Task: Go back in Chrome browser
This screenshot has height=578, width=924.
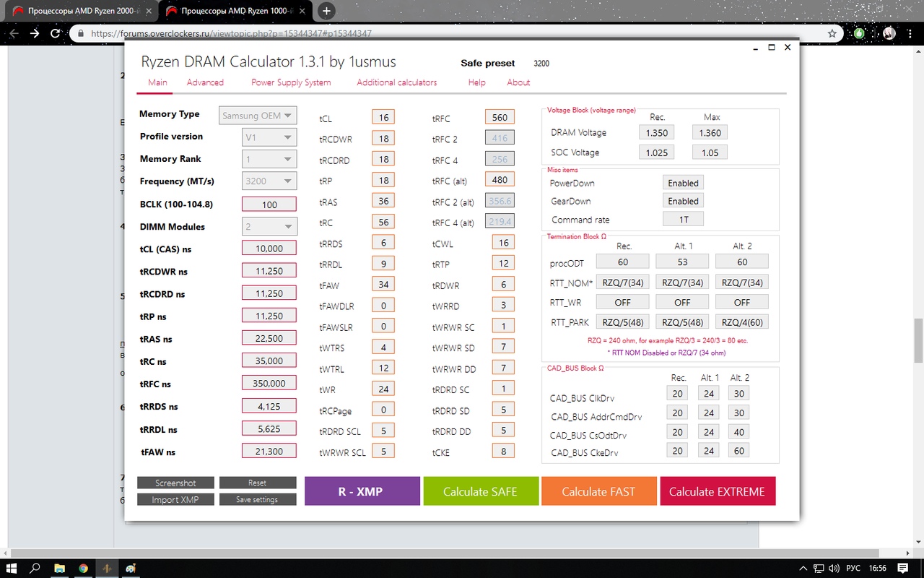Action: 14,33
